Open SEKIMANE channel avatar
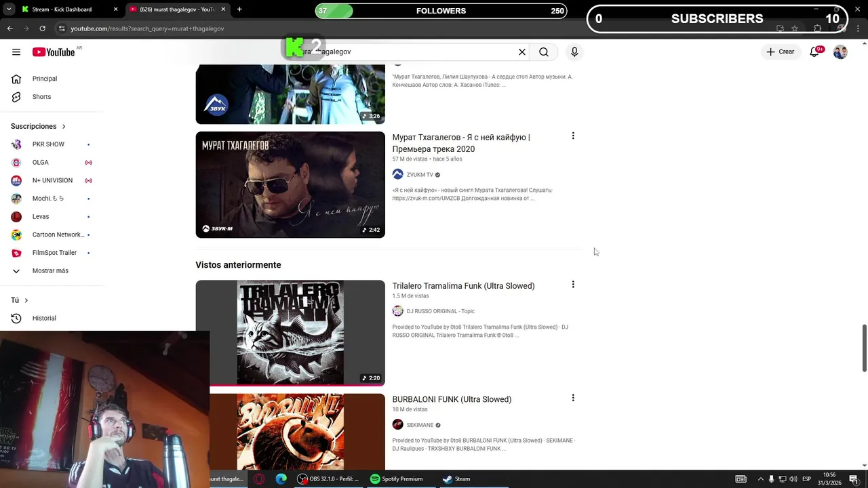The image size is (868, 488). pos(398,425)
